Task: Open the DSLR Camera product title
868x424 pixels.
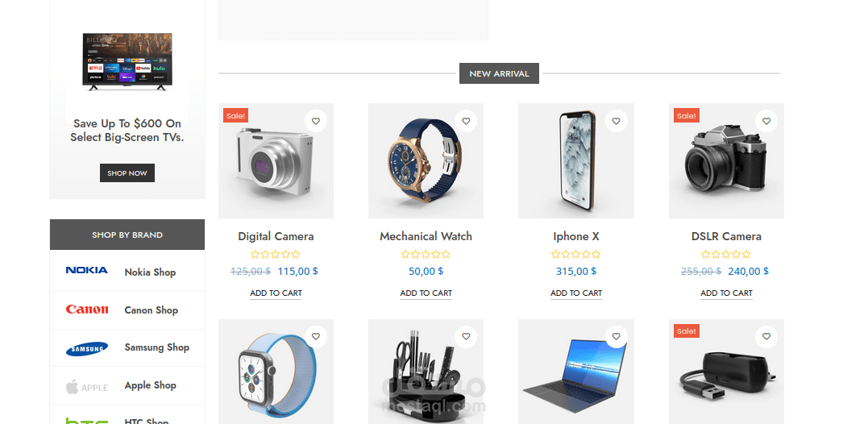Action: pyautogui.click(x=726, y=236)
